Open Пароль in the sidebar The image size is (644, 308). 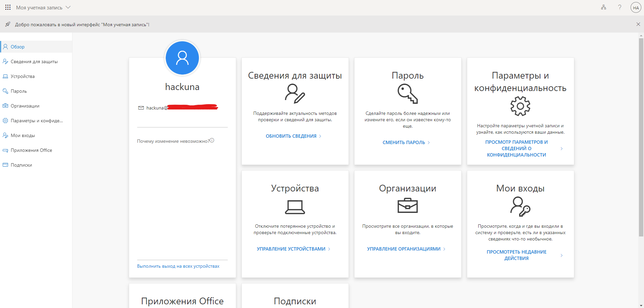[36, 91]
